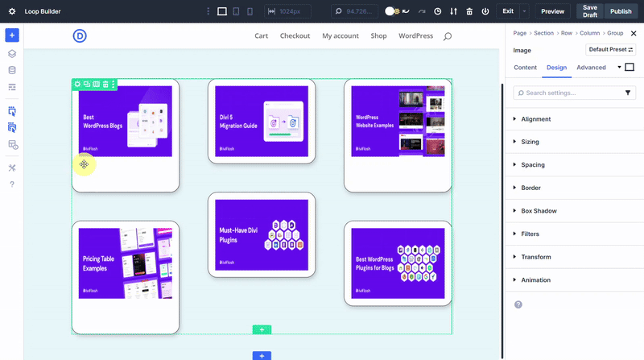Click duplicate icon on green toolbar
The image size is (644, 360).
point(87,85)
